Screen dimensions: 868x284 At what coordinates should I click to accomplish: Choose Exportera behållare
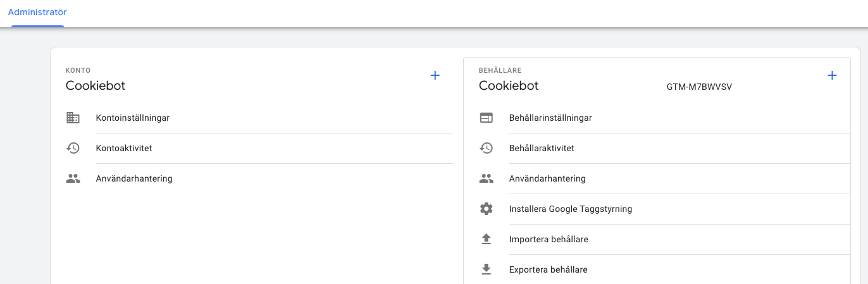click(548, 269)
